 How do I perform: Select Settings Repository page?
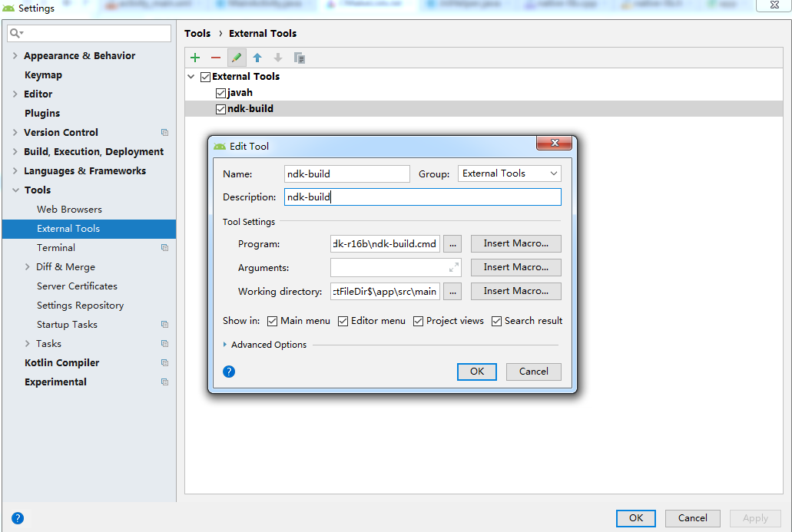pyautogui.click(x=80, y=305)
